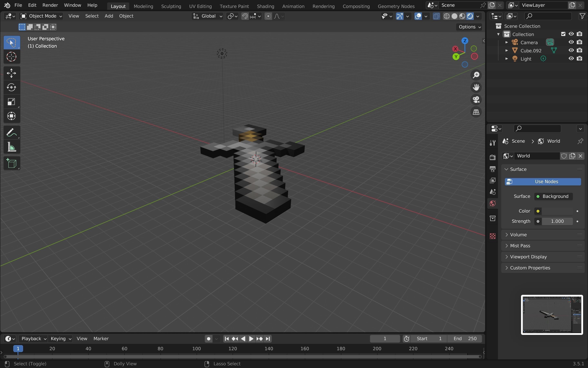
Task: Hide the Camera in viewport
Action: click(571, 42)
